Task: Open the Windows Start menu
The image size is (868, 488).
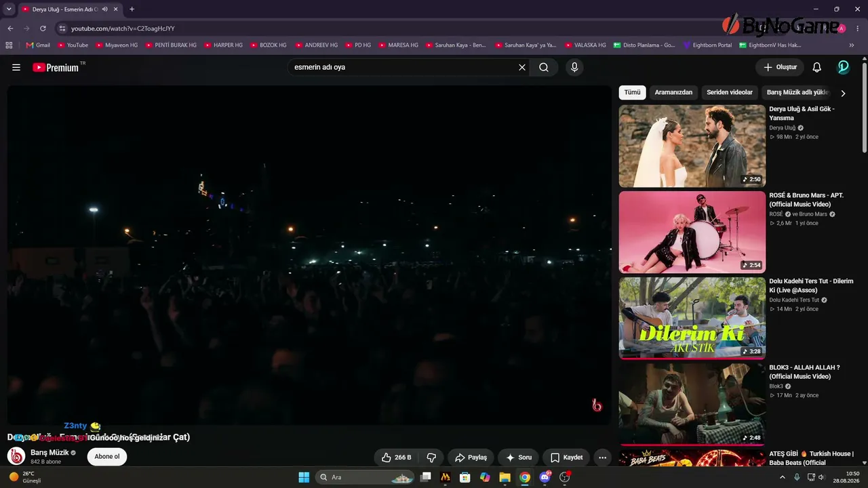Action: 304,477
